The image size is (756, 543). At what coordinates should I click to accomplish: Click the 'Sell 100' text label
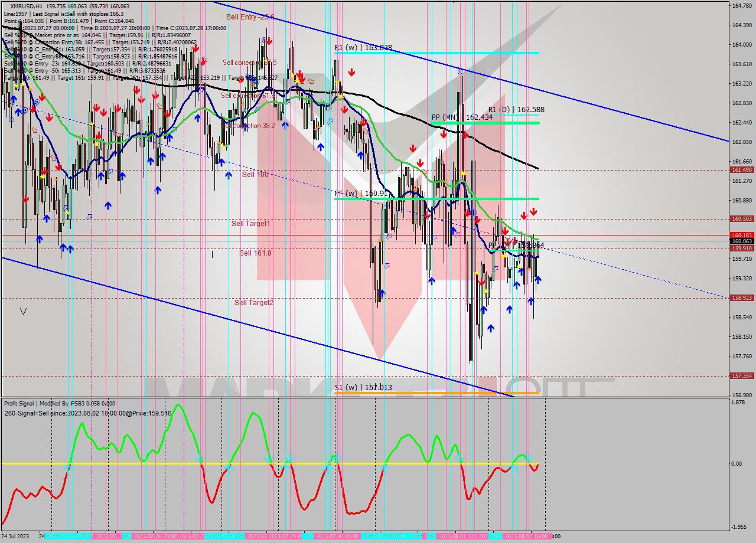coord(253,174)
